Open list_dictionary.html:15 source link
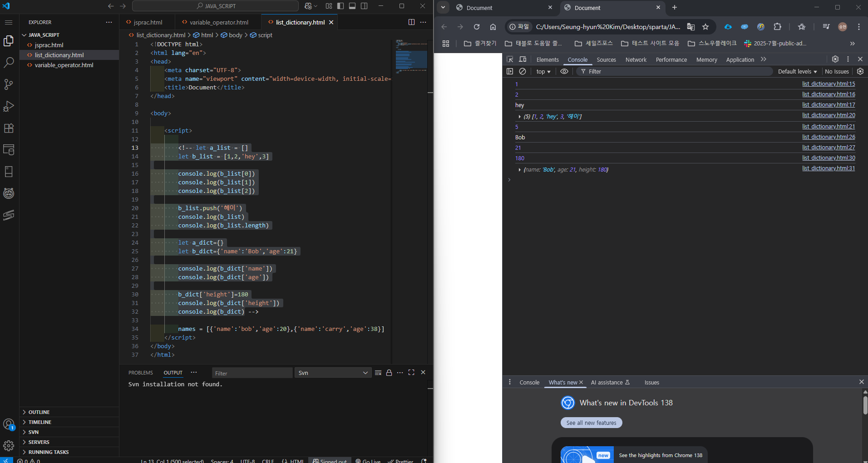Image resolution: width=868 pixels, height=463 pixels. (829, 84)
